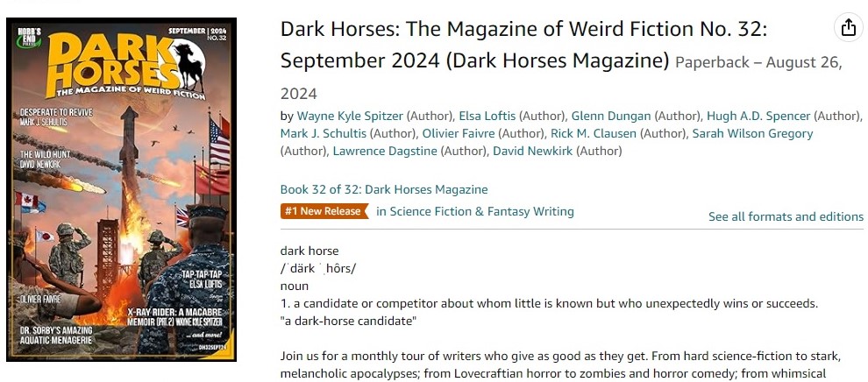Open Book 32 of 32 series link

pyautogui.click(x=384, y=189)
